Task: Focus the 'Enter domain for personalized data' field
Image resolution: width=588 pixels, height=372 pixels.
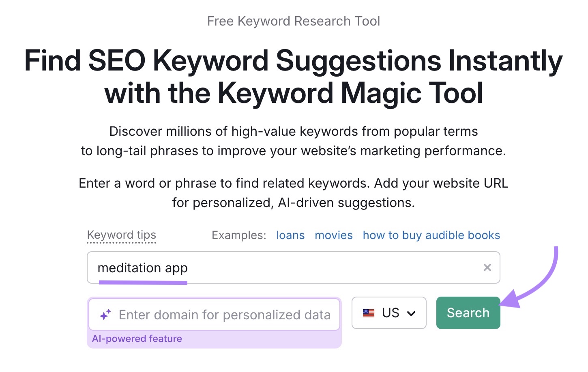Action: click(214, 314)
